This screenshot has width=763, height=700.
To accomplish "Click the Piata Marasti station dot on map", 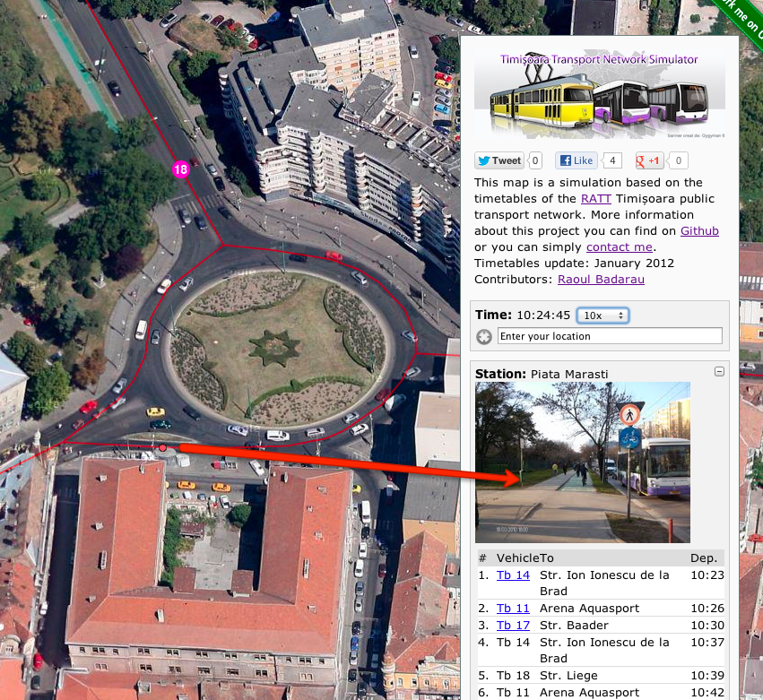I will pos(162,447).
